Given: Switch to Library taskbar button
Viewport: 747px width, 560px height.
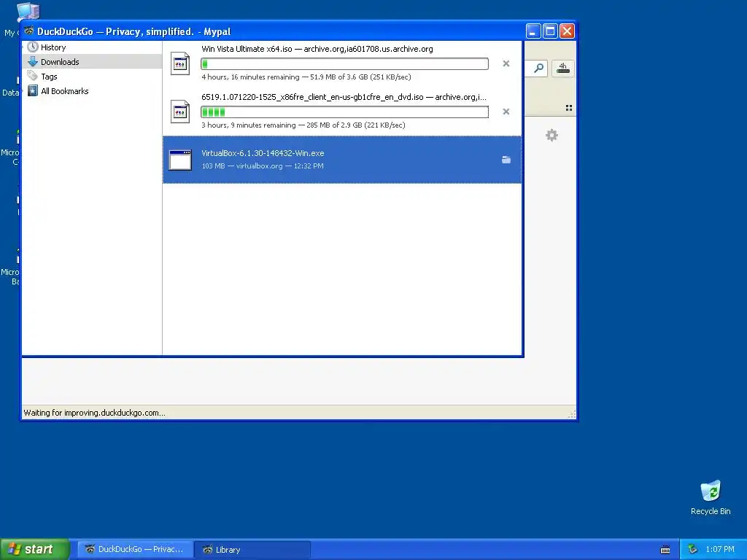Looking at the screenshot, I should point(252,549).
